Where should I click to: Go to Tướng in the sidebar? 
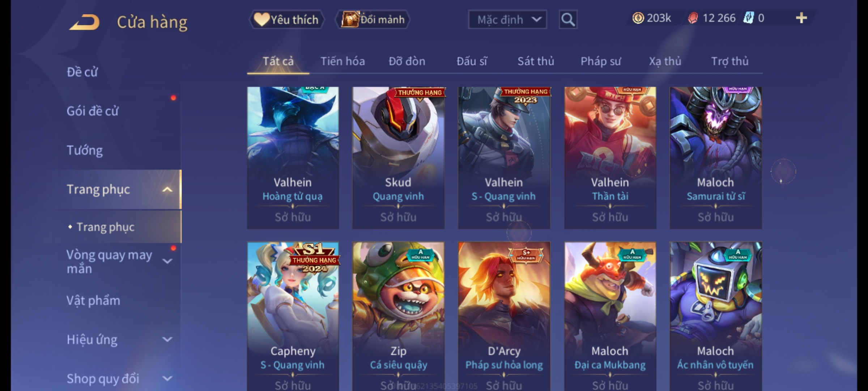tap(85, 150)
